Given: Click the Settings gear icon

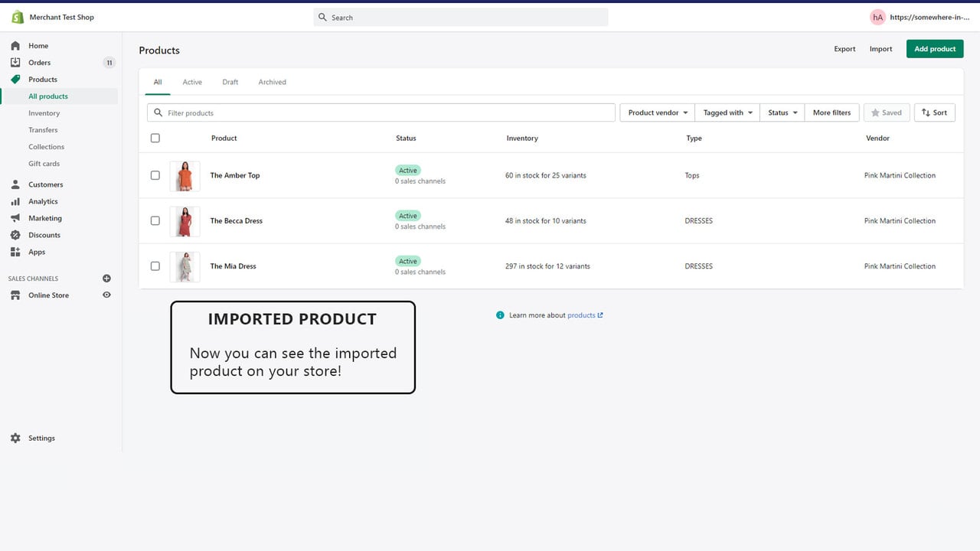Looking at the screenshot, I should coord(15,439).
